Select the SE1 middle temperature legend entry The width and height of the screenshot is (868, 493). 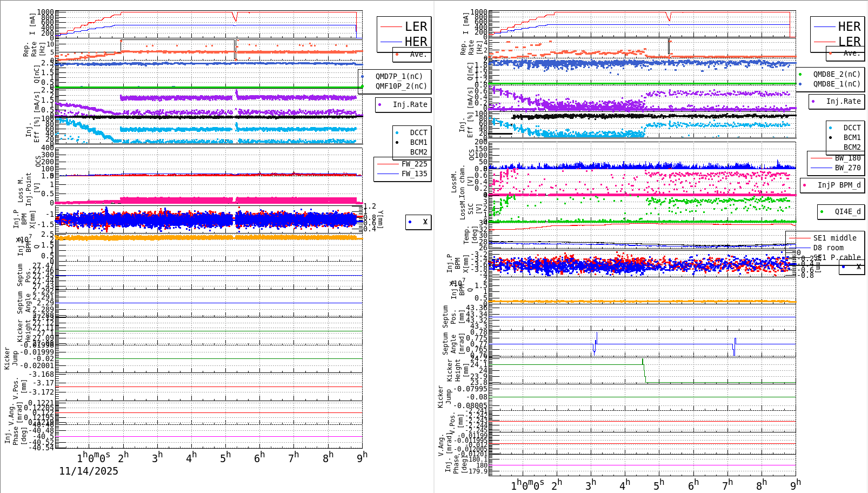click(834, 238)
